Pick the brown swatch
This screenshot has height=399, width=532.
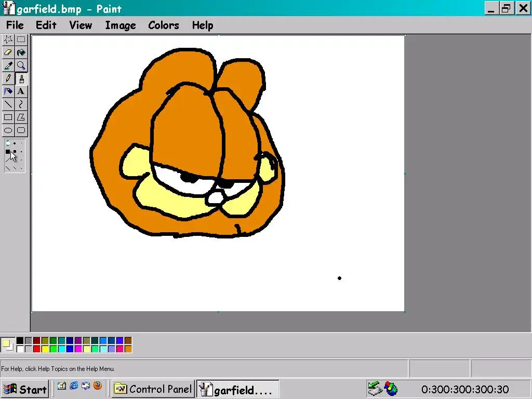(128, 341)
